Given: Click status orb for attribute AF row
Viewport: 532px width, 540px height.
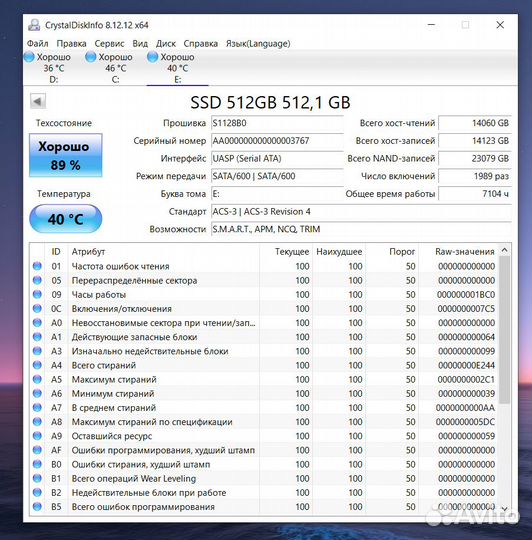Looking at the screenshot, I should (37, 450).
